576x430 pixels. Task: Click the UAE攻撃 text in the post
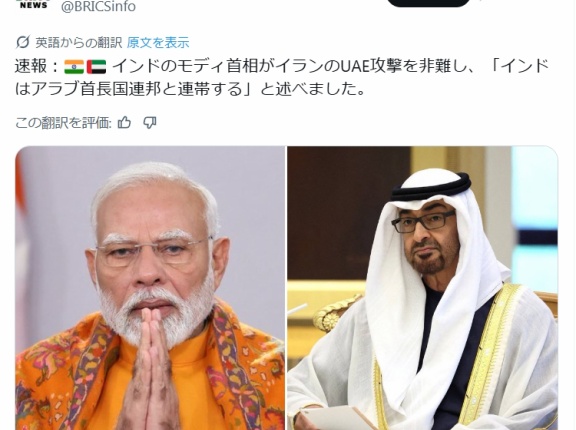point(371,67)
